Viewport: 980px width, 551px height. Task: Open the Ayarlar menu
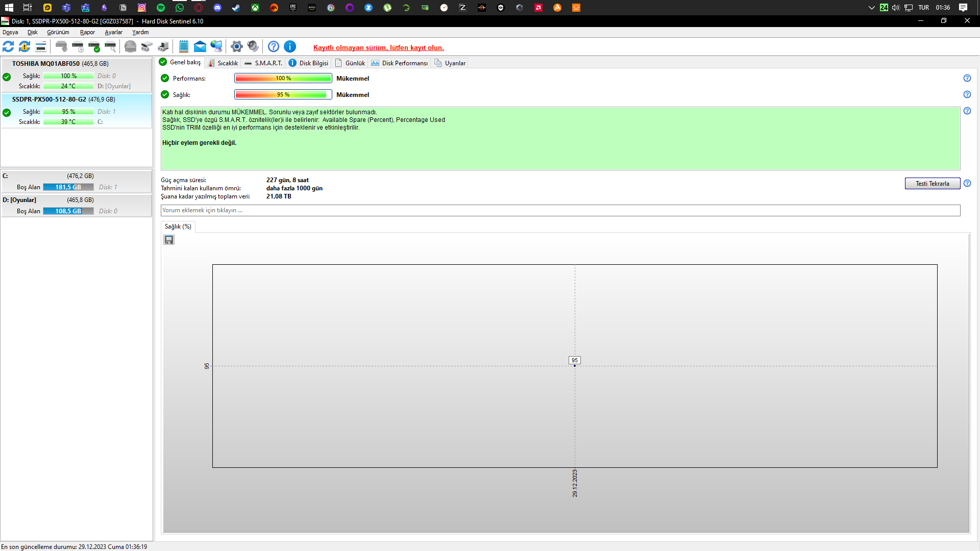pyautogui.click(x=113, y=32)
